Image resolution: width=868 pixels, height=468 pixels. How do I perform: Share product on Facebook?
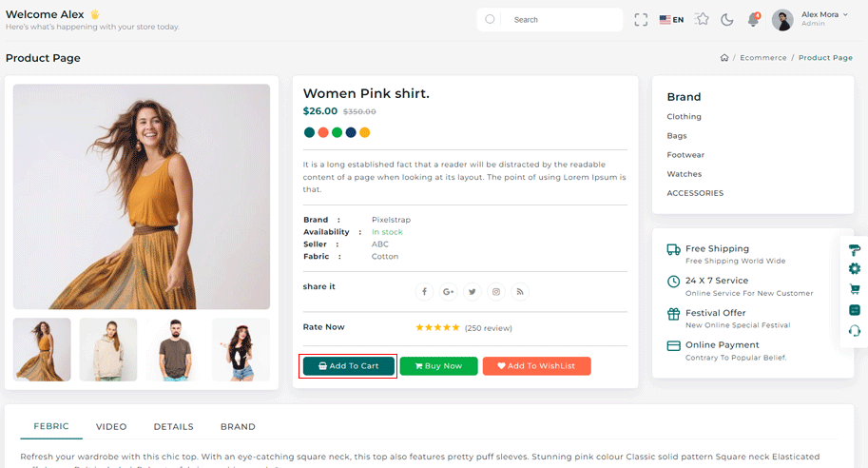click(x=424, y=292)
